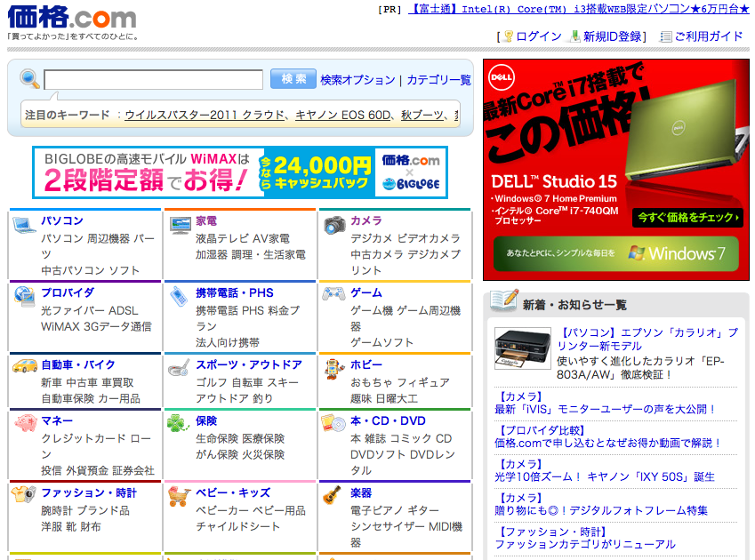
Task: Open the プロバイダ category heading
Action: pos(68,292)
